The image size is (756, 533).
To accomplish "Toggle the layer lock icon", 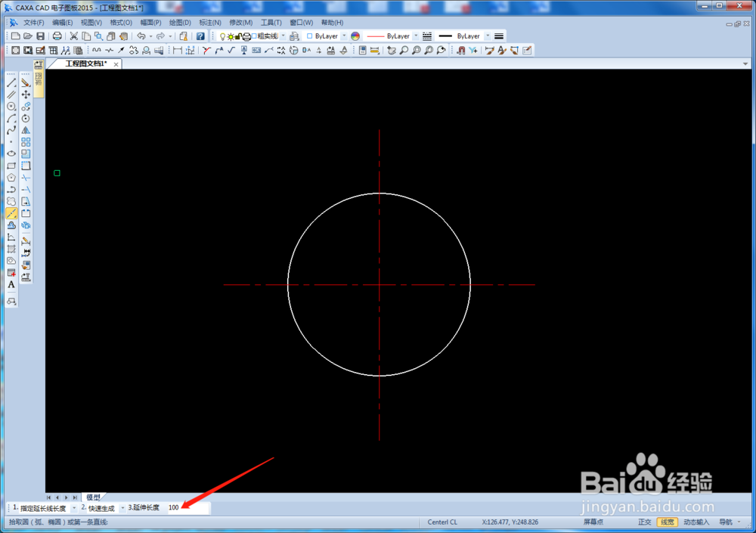I will [238, 36].
